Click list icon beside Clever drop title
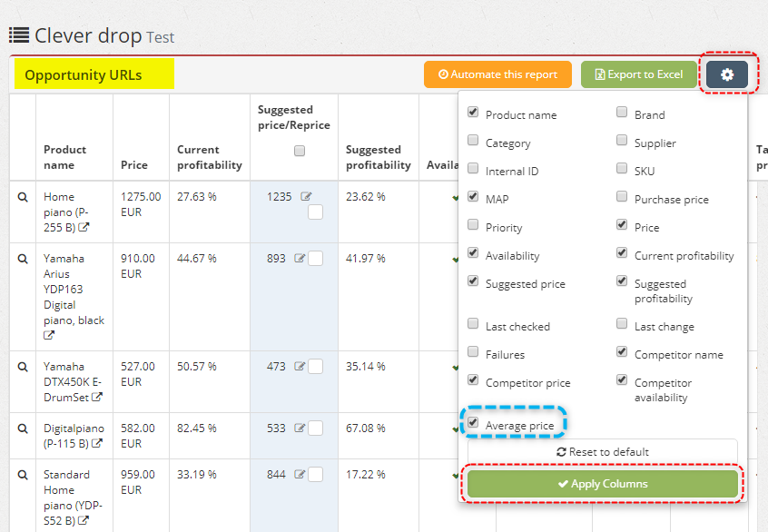This screenshot has height=532, width=768. click(19, 35)
